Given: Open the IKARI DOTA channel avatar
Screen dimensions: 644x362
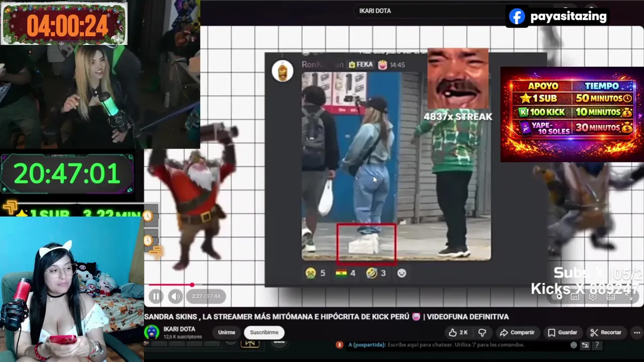Looking at the screenshot, I should coord(152,332).
